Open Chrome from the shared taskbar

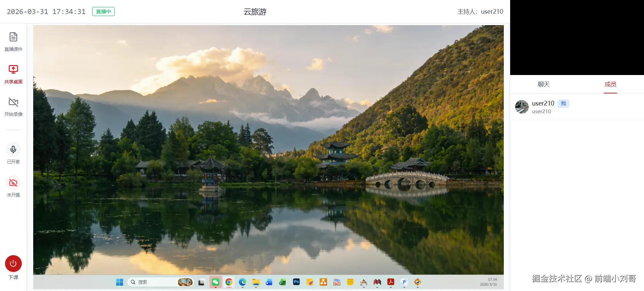[x=229, y=282]
